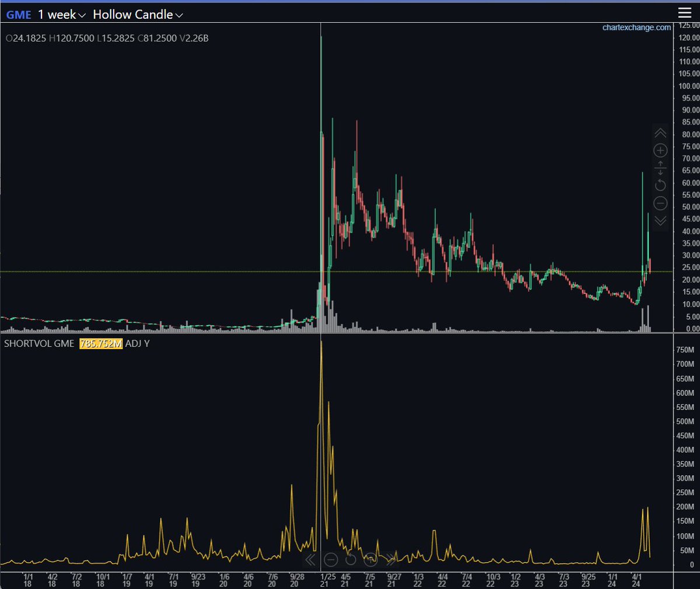Click the O24.1825 open price readout

click(26, 39)
